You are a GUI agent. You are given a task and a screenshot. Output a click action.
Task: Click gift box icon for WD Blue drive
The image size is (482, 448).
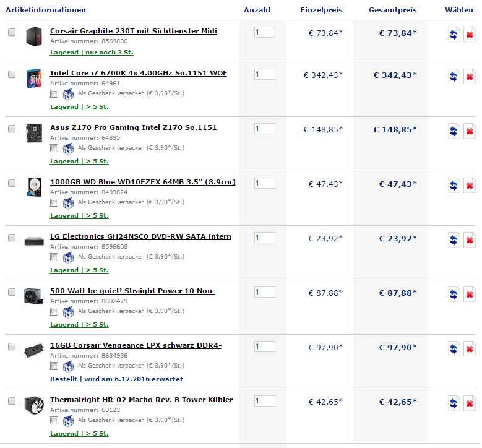tap(68, 203)
